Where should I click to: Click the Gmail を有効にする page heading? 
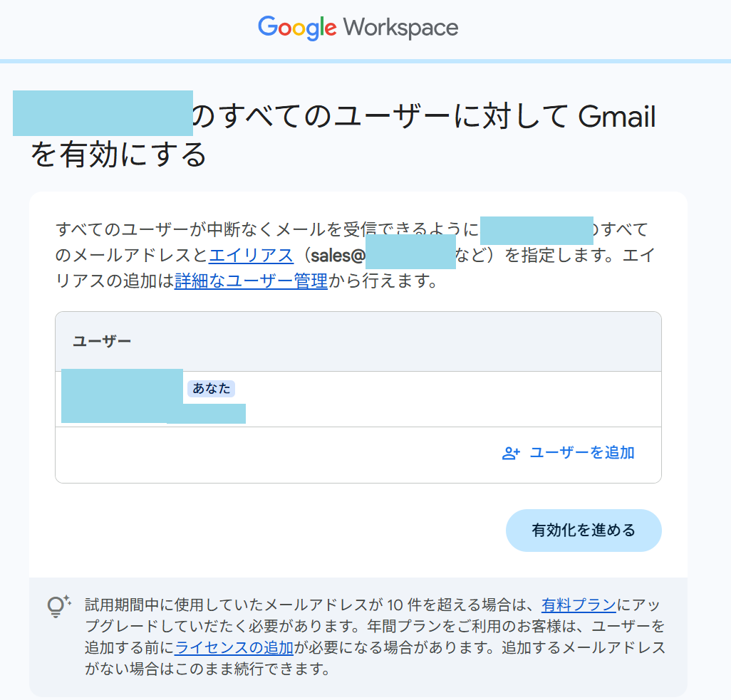click(423, 117)
